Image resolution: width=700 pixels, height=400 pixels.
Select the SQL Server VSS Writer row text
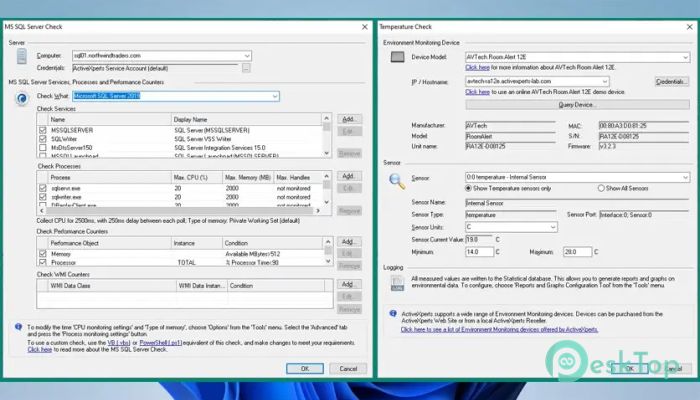[x=203, y=139]
